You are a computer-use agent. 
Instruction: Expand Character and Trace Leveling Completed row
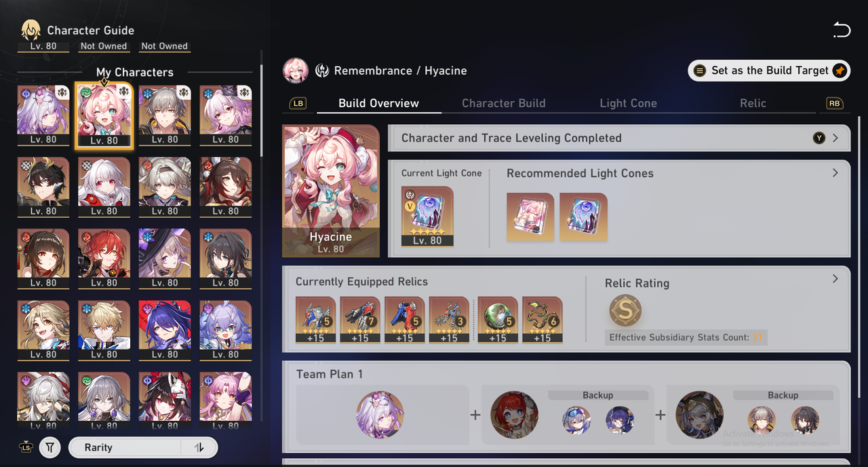(618, 138)
